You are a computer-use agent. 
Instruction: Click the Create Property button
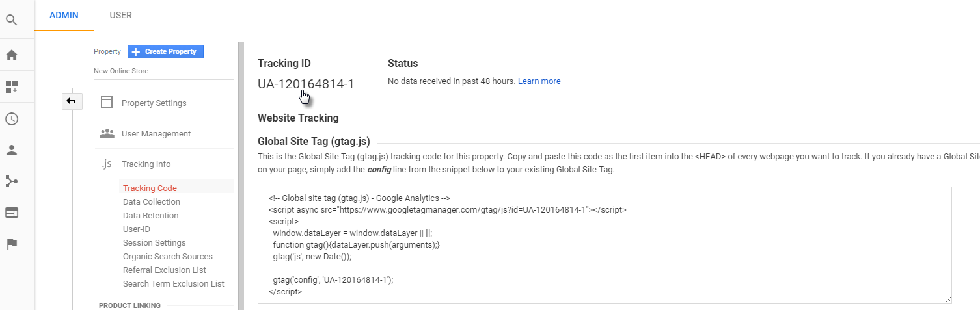tap(165, 51)
